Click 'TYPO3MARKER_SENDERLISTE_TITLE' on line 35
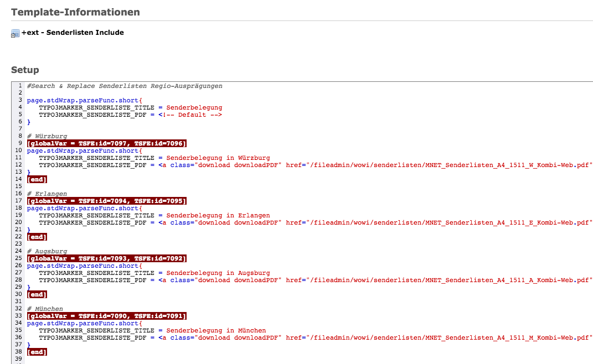This screenshot has height=364, width=593. (x=96, y=330)
